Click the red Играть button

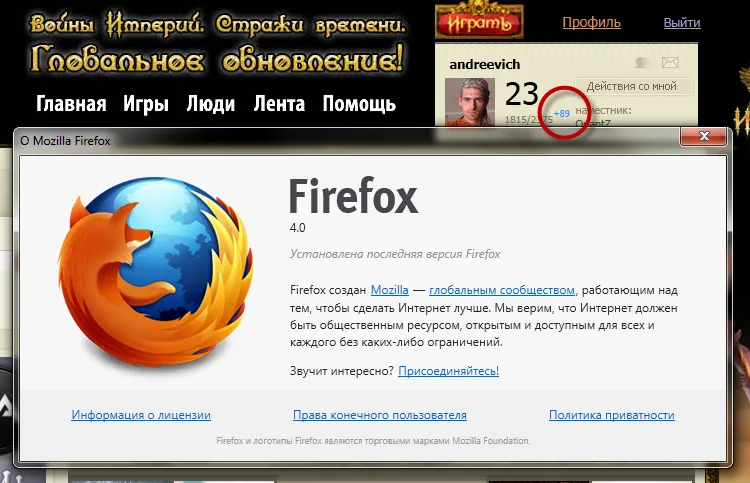479,21
